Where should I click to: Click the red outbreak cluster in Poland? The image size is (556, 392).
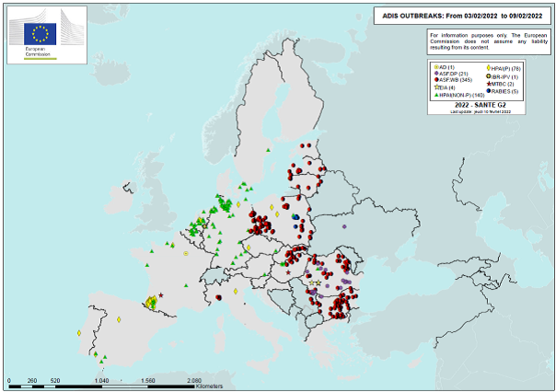tap(261, 225)
